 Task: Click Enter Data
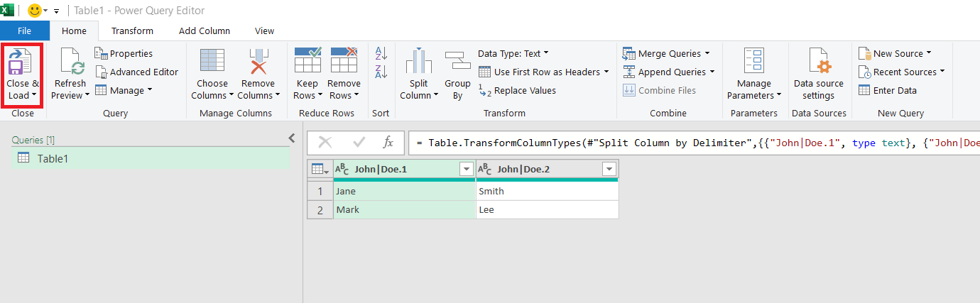click(x=887, y=90)
